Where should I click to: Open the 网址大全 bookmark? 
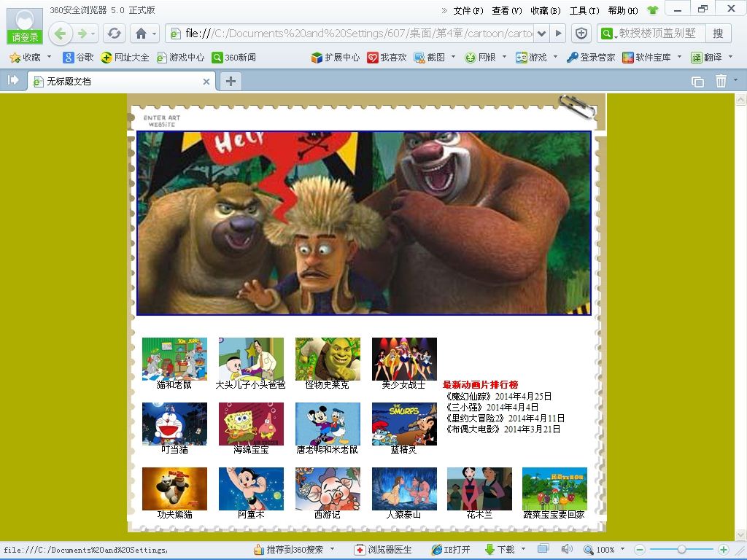point(125,58)
